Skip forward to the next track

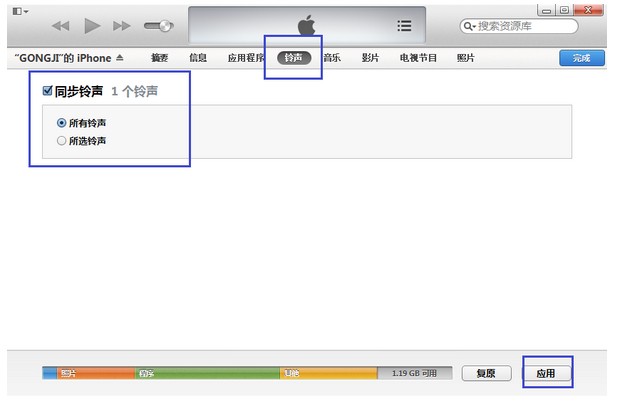coord(122,26)
